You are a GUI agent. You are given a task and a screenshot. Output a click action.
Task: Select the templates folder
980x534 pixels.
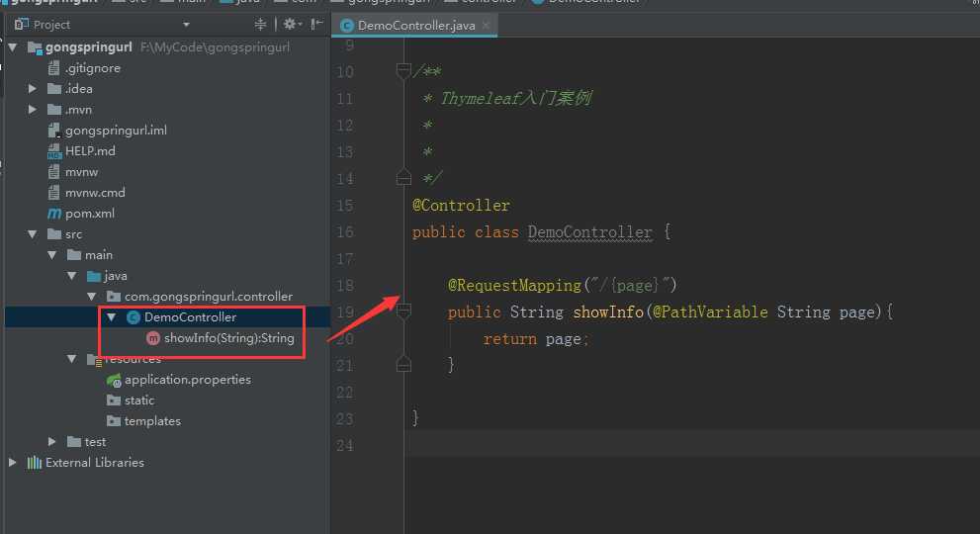[152, 421]
